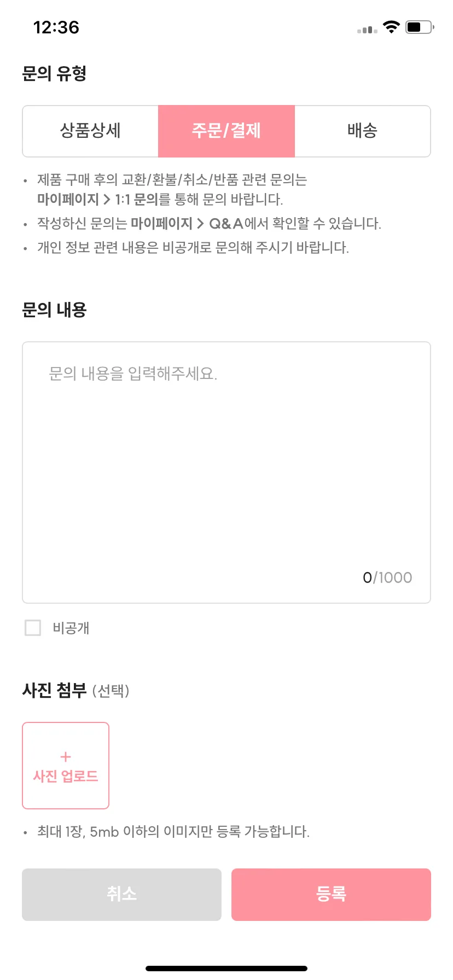The width and height of the screenshot is (453, 980).
Task: Select the 상품상세 inquiry type tab
Action: (x=90, y=131)
